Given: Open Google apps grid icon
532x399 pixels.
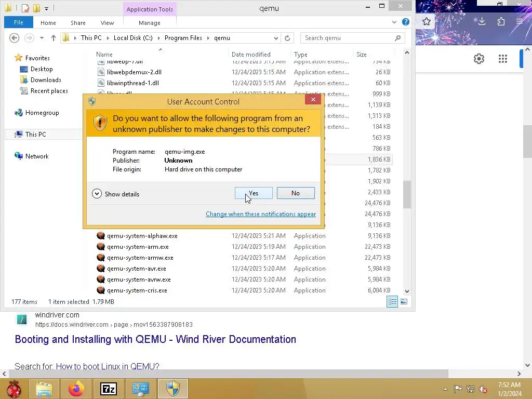Looking at the screenshot, I should click(503, 59).
